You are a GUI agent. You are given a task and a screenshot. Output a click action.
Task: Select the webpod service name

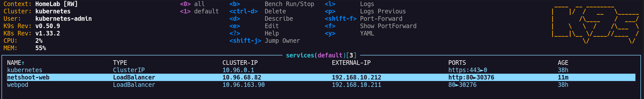click(18, 85)
